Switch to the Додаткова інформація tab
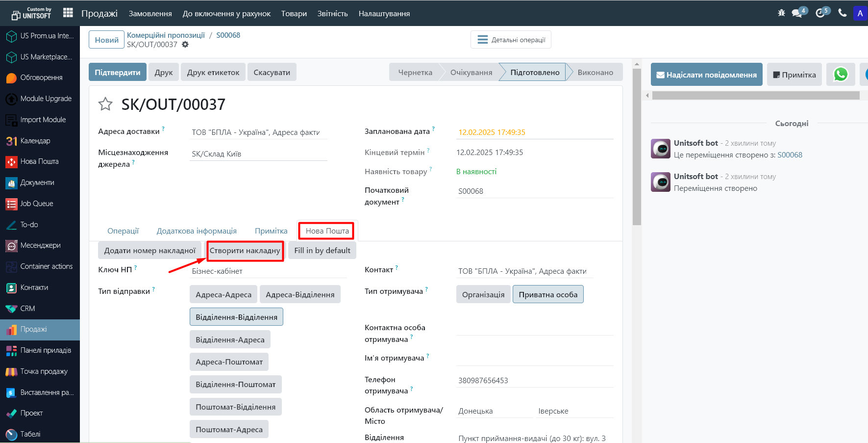Screen dimensions: 868x443 197,231
